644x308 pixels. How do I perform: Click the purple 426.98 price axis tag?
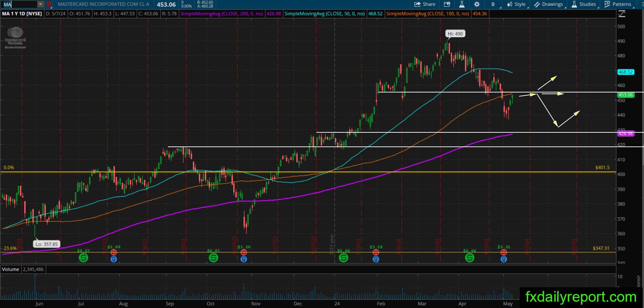click(x=625, y=134)
